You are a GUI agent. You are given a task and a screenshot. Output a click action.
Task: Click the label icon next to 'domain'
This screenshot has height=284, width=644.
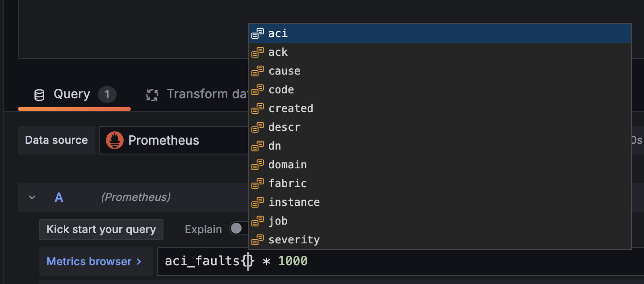[257, 165]
